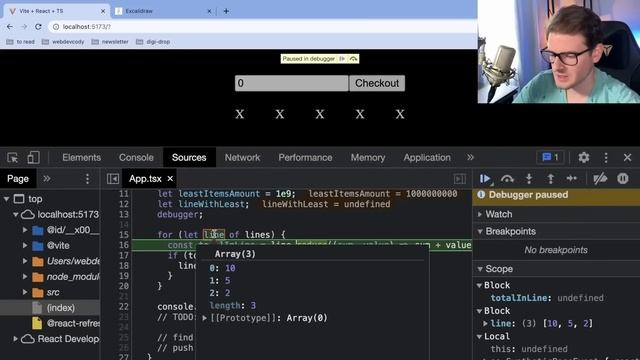Image resolution: width=640 pixels, height=360 pixels.
Task: Resume from the Paused in debugger overlay
Action: click(x=342, y=59)
